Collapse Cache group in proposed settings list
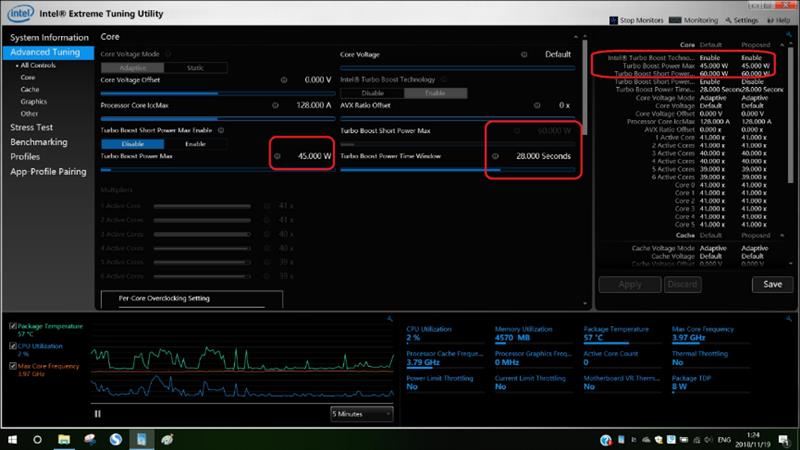This screenshot has height=450, width=800. [x=782, y=235]
